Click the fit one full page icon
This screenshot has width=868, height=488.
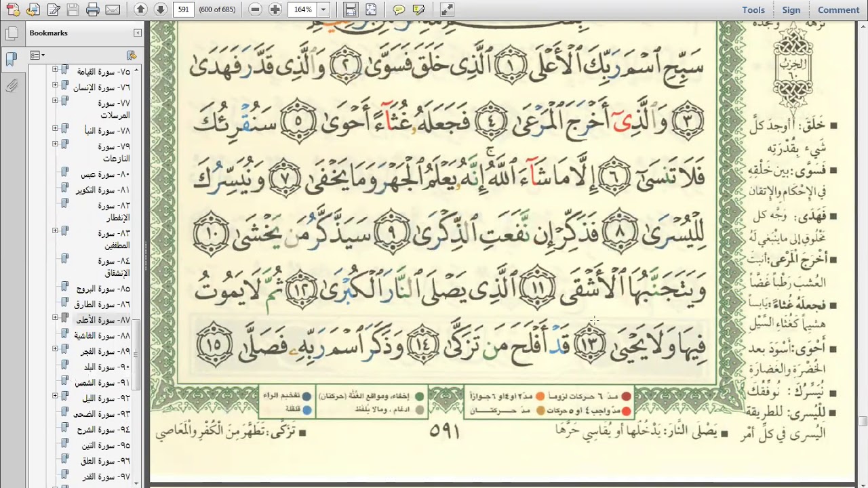[x=370, y=9]
